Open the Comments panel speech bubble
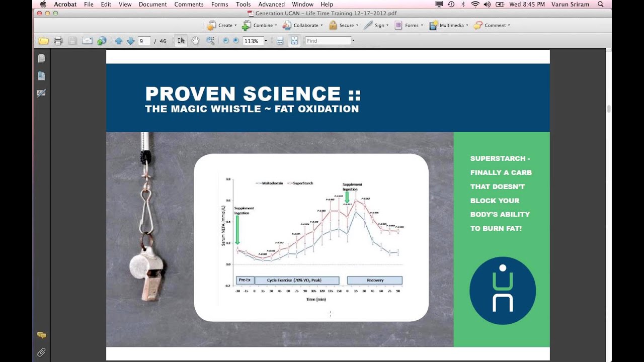The image size is (644, 362). [x=41, y=335]
